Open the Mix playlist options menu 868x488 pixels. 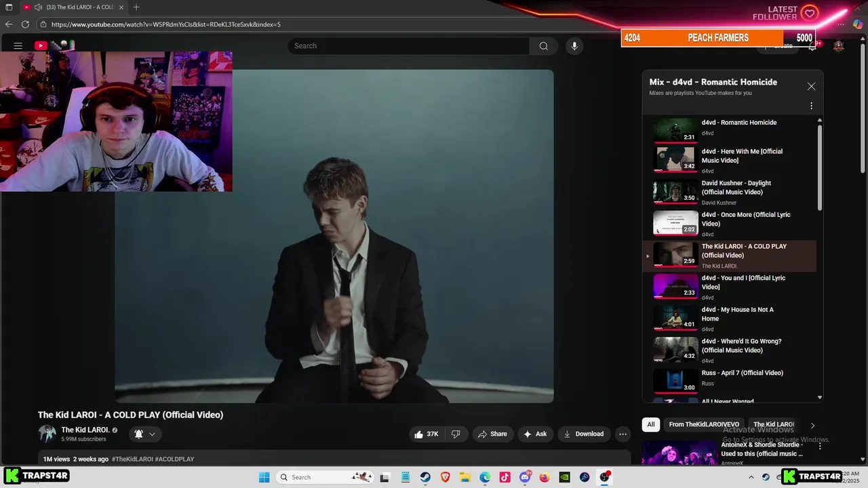(811, 106)
